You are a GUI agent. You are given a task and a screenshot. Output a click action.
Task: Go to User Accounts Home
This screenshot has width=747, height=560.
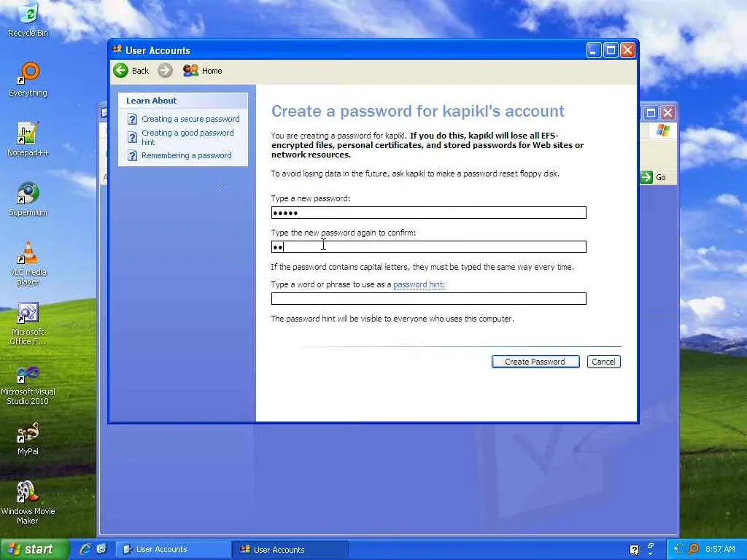tap(203, 71)
